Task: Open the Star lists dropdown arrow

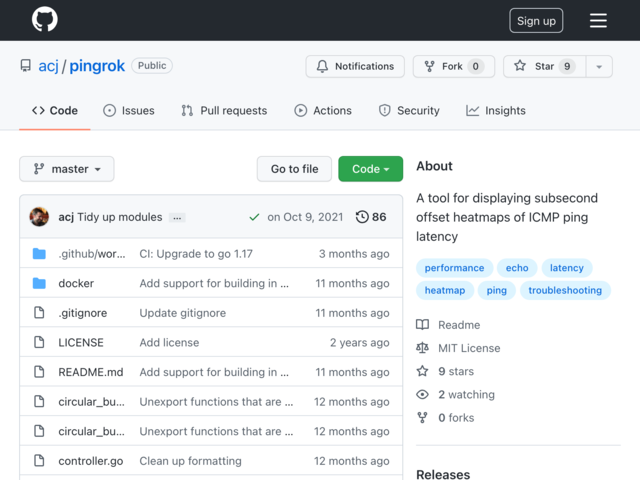Action: click(x=599, y=66)
